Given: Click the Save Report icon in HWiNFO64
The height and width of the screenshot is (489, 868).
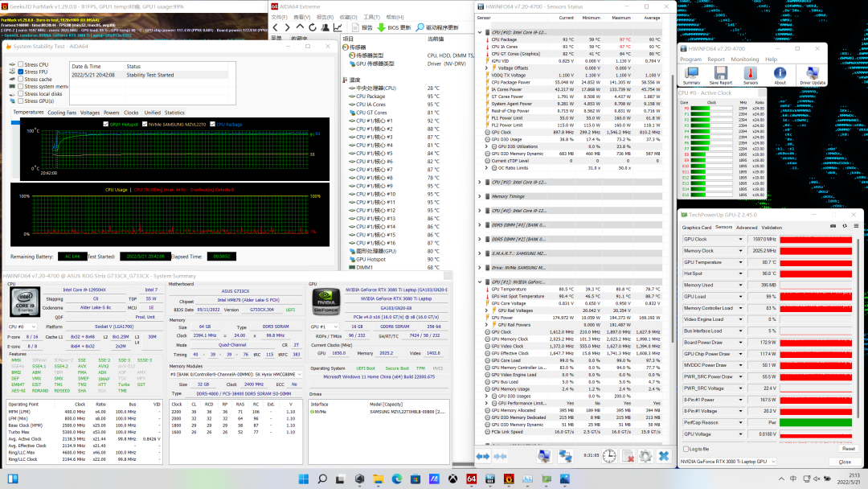Looking at the screenshot, I should pyautogui.click(x=720, y=74).
